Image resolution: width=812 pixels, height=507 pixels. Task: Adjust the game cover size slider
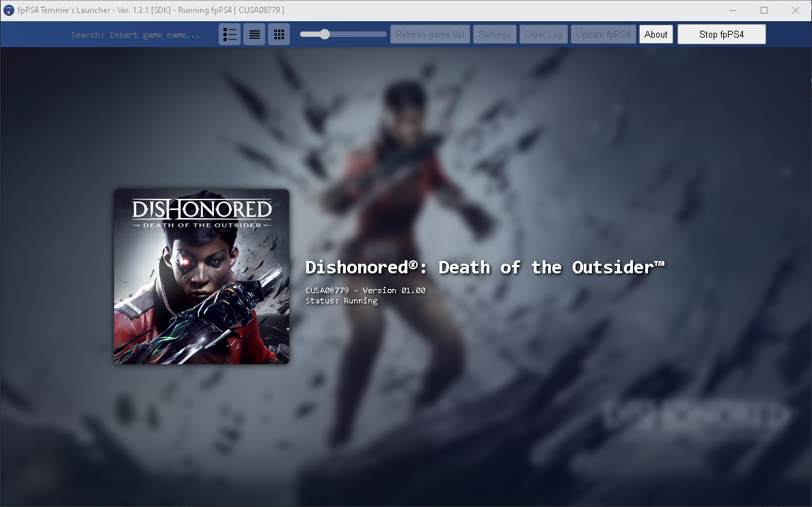tap(324, 33)
